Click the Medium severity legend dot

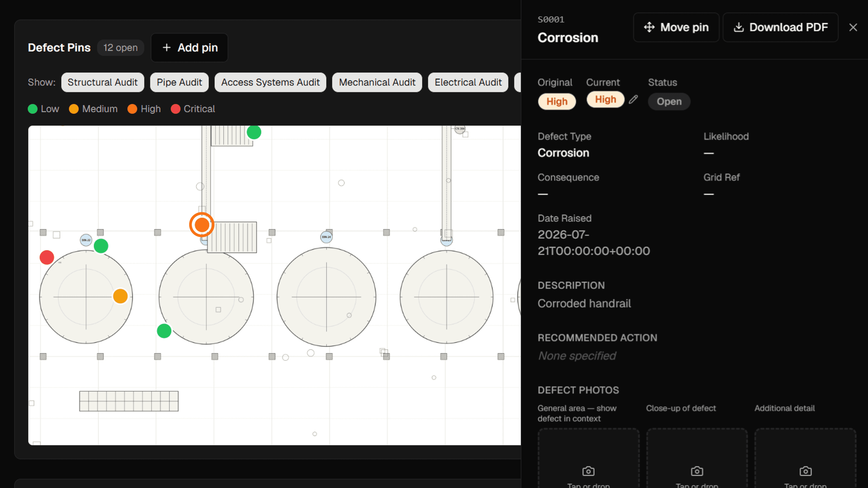(x=74, y=109)
